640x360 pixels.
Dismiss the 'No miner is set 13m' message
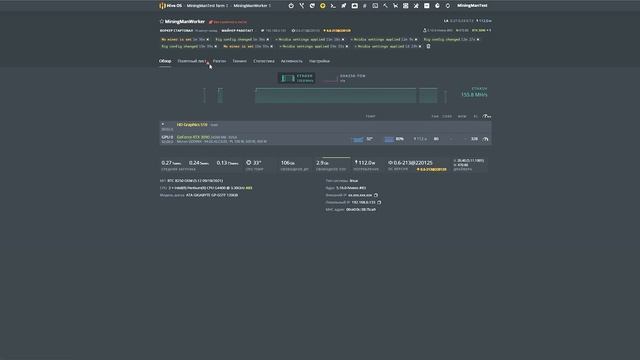tap(271, 47)
